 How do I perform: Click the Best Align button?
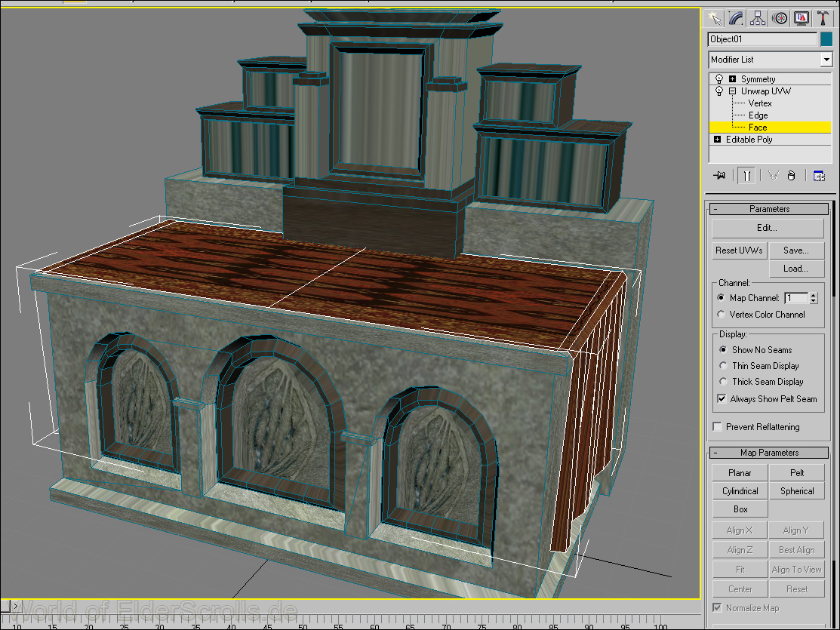pos(797,550)
